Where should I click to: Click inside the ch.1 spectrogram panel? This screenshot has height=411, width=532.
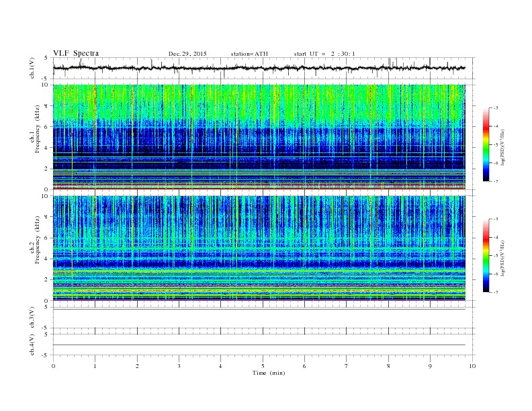pyautogui.click(x=259, y=137)
